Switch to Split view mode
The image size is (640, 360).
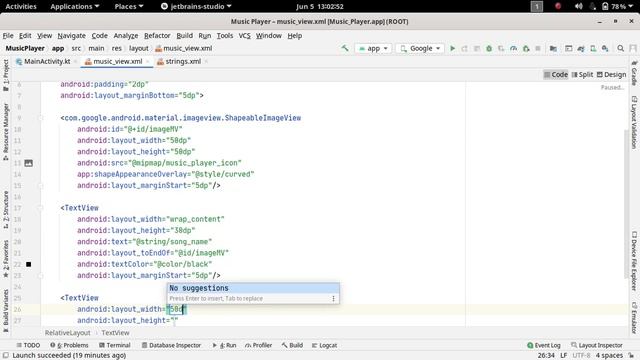pos(582,74)
